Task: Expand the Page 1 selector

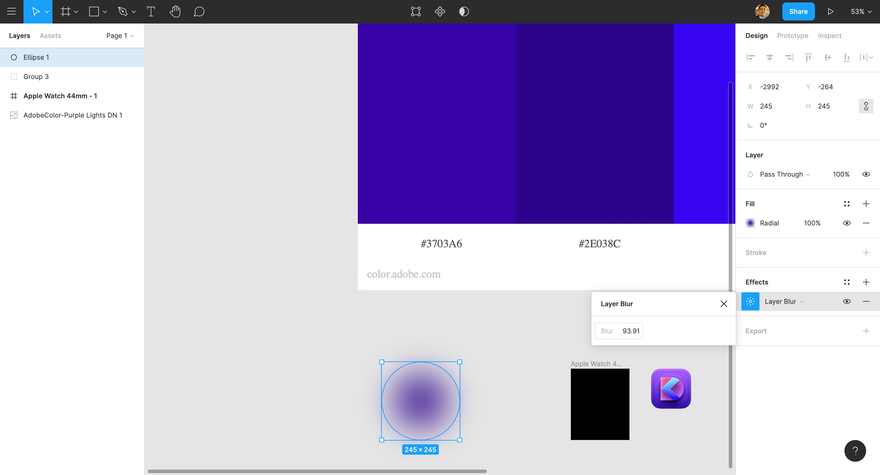Action: click(x=120, y=35)
